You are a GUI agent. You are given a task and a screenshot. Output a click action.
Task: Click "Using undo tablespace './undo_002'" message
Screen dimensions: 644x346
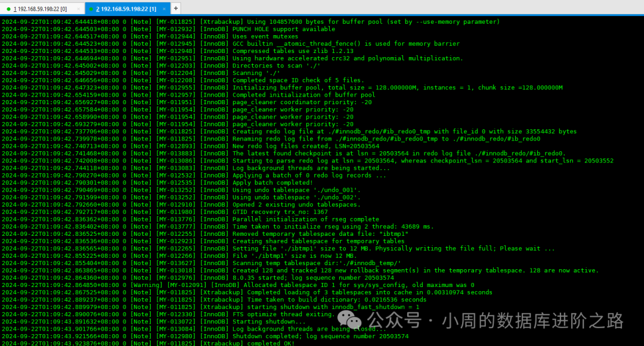[x=296, y=198]
